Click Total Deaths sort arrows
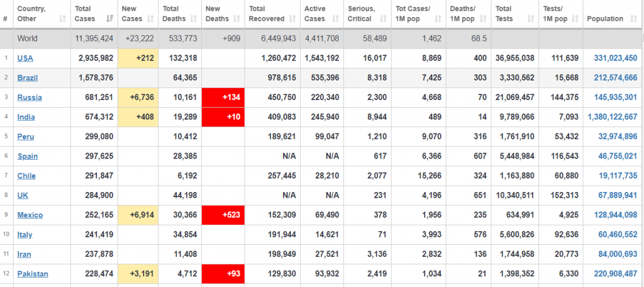 [x=194, y=18]
